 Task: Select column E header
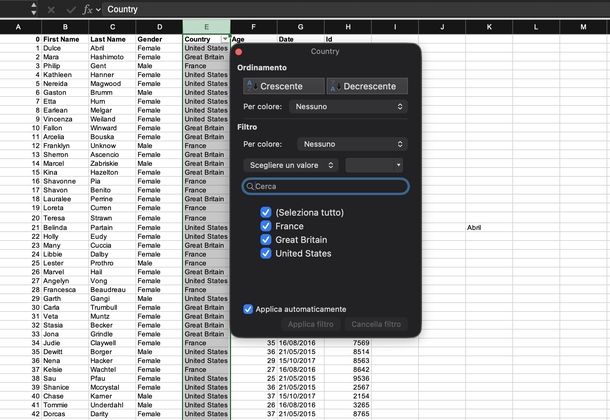click(x=207, y=27)
